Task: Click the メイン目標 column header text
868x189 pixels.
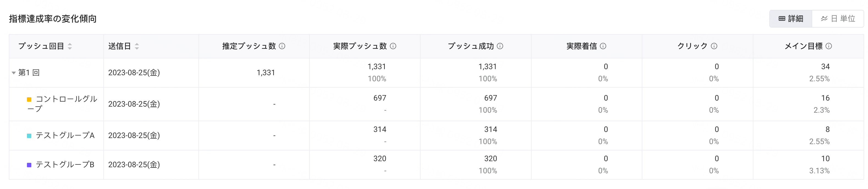Action: coord(804,46)
